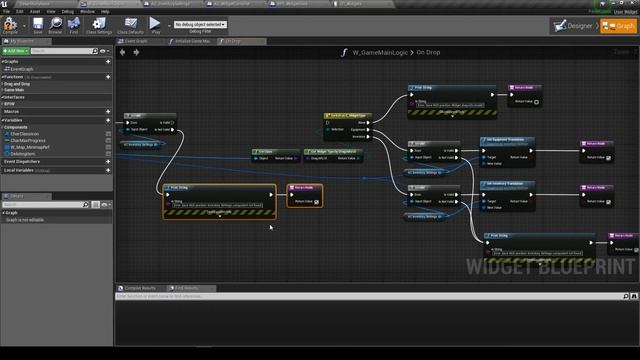Toggle visibility of the DeleteIngItem variable
This screenshot has width=640, height=360.
108,154
